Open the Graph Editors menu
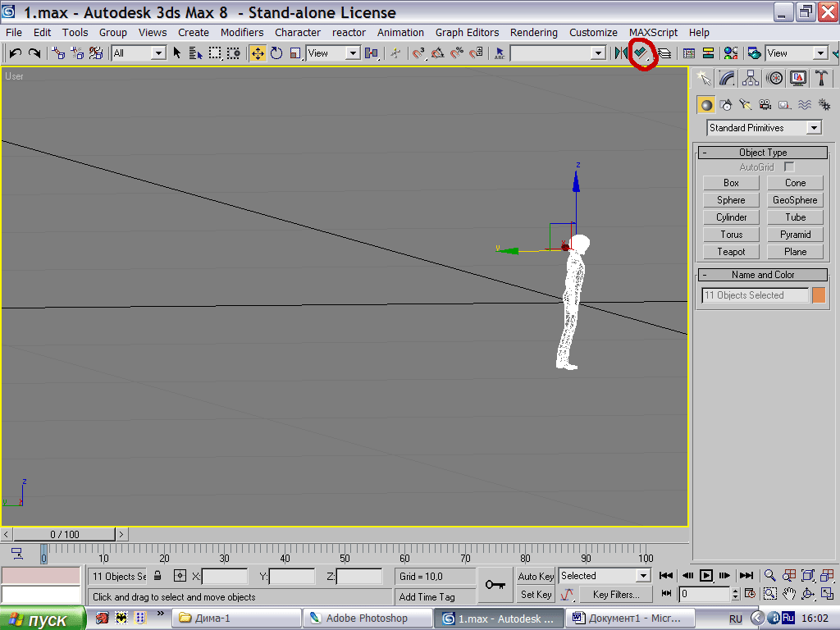Screen dimensions: 840x630 click(x=467, y=33)
